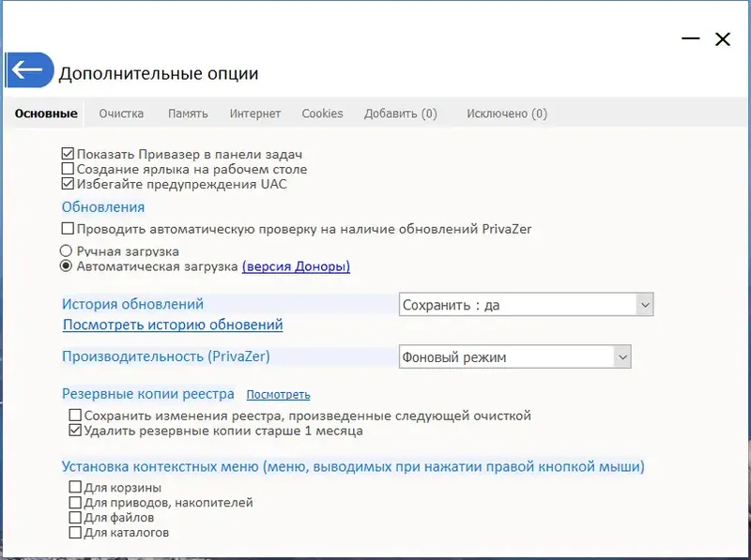This screenshot has height=560, width=751.
Task: Click the 'История обновлений' label
Action: click(132, 304)
